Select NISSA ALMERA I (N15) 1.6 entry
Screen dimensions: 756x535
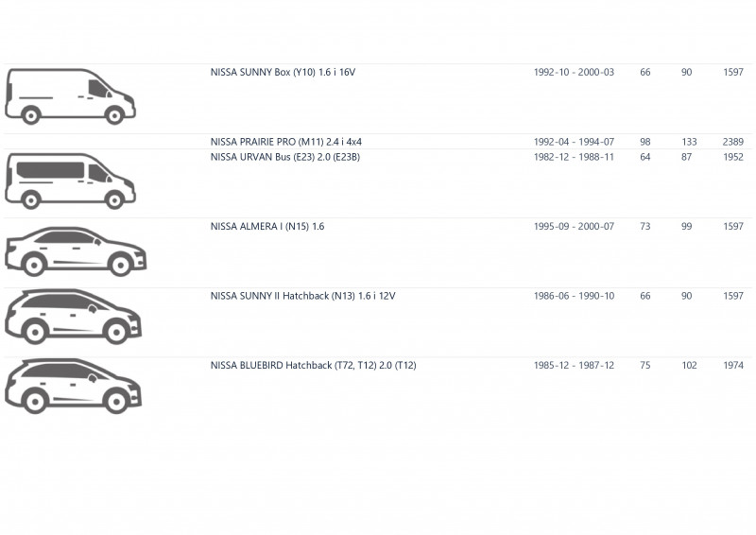pyautogui.click(x=267, y=227)
